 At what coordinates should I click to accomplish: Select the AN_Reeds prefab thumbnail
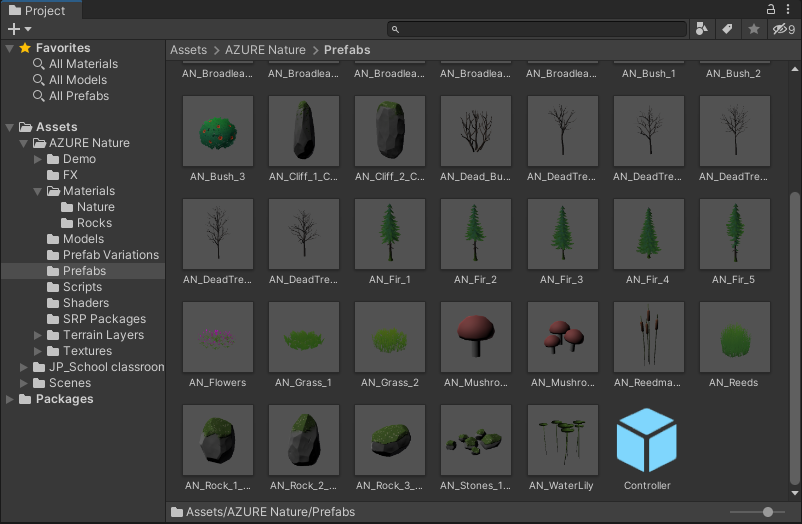point(734,337)
